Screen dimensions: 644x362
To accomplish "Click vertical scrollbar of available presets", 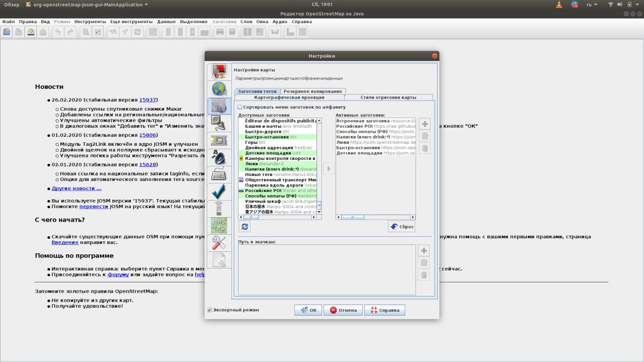I will click(x=319, y=166).
